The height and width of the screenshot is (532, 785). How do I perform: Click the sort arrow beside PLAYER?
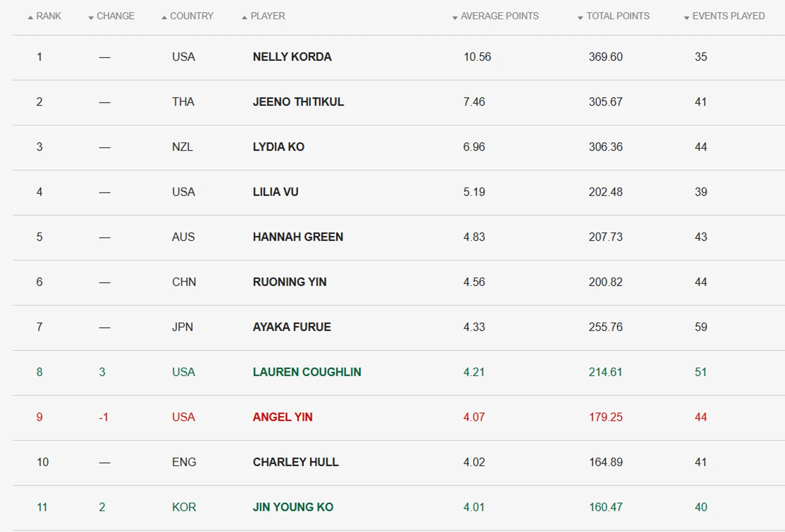245,18
